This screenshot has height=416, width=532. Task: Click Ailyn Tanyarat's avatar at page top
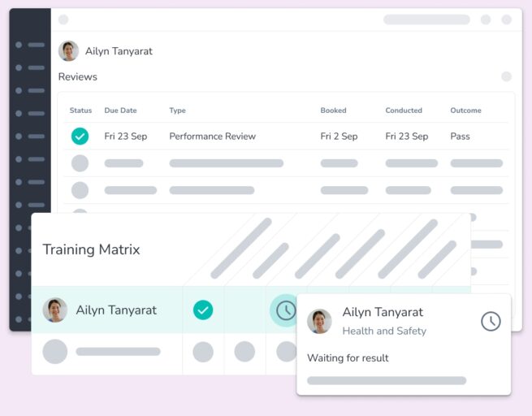(x=68, y=51)
